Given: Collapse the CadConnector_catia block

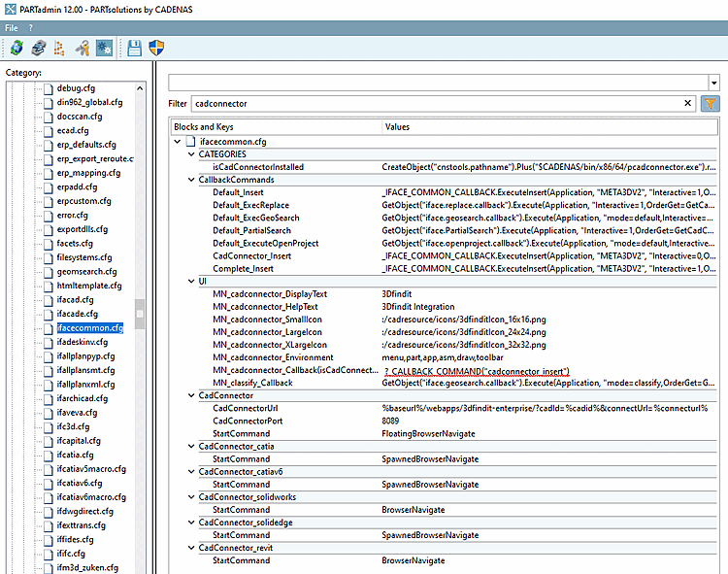Looking at the screenshot, I should coord(190,446).
